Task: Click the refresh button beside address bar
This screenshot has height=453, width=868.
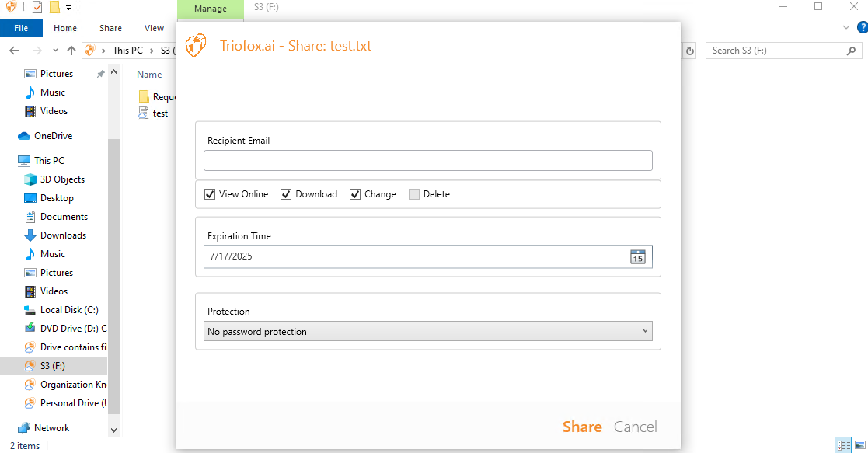Action: (x=690, y=51)
